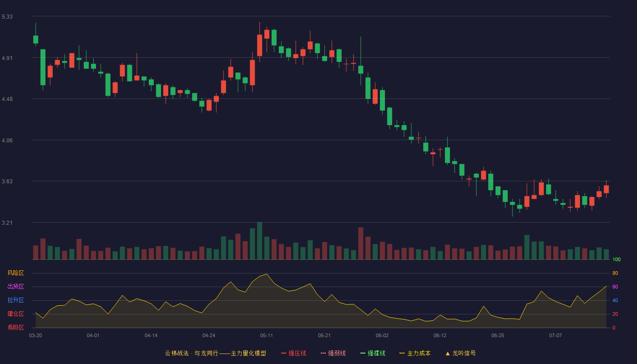Click the 03-20 date label
The height and width of the screenshot is (364, 637).
[35, 335]
